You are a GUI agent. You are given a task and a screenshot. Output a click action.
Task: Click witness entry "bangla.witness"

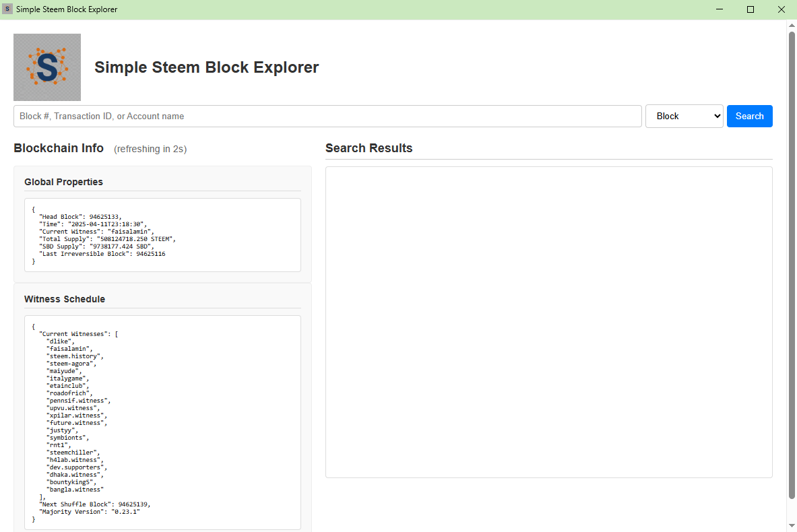(75, 490)
